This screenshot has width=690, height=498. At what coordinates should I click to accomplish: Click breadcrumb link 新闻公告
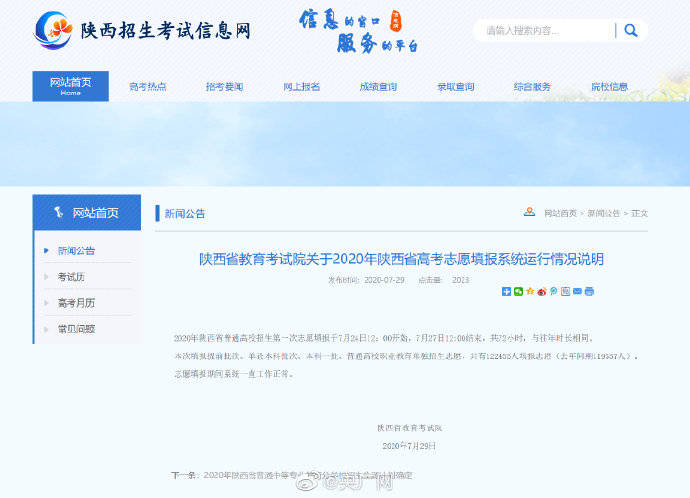pyautogui.click(x=603, y=213)
